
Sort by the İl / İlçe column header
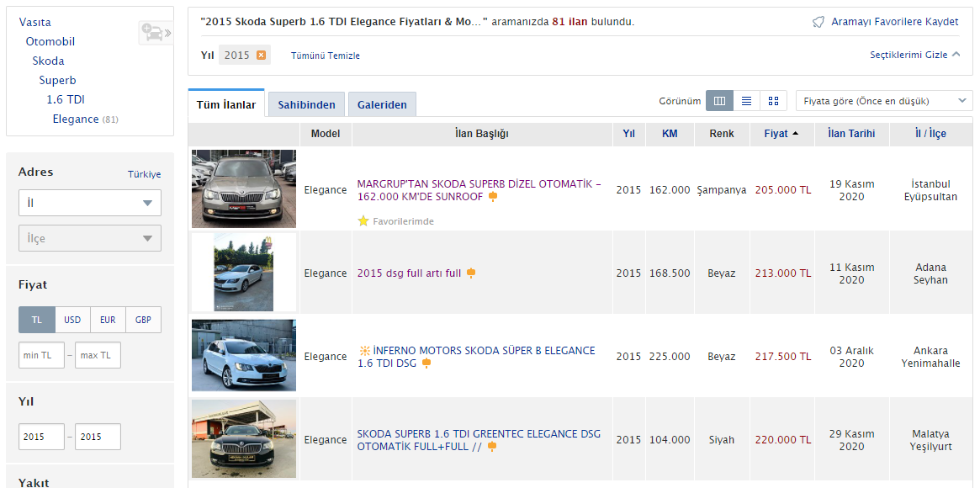pos(930,134)
